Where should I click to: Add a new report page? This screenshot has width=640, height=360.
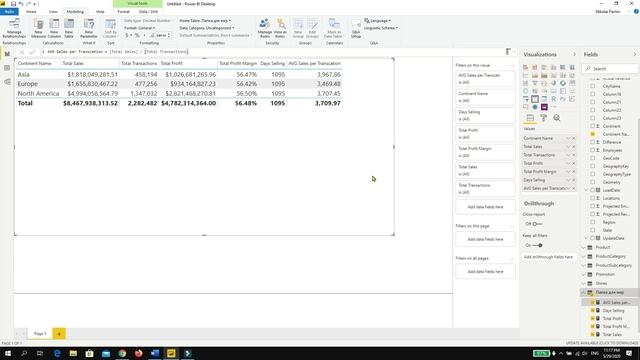(x=59, y=334)
